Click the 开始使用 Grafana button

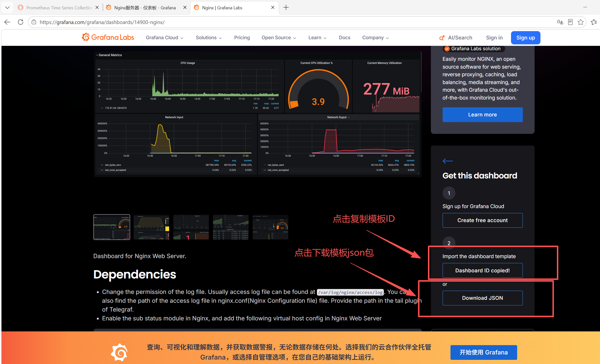point(484,352)
